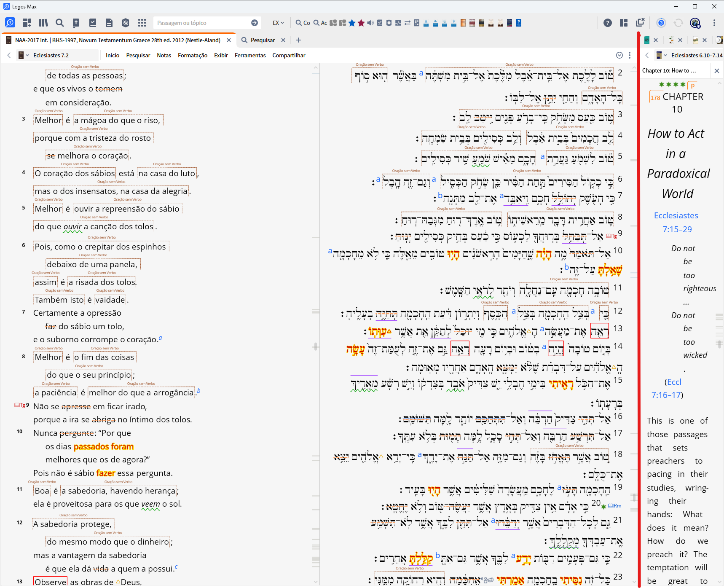The width and height of the screenshot is (724, 588).
Task: Open the user profile avatar
Action: point(695,23)
